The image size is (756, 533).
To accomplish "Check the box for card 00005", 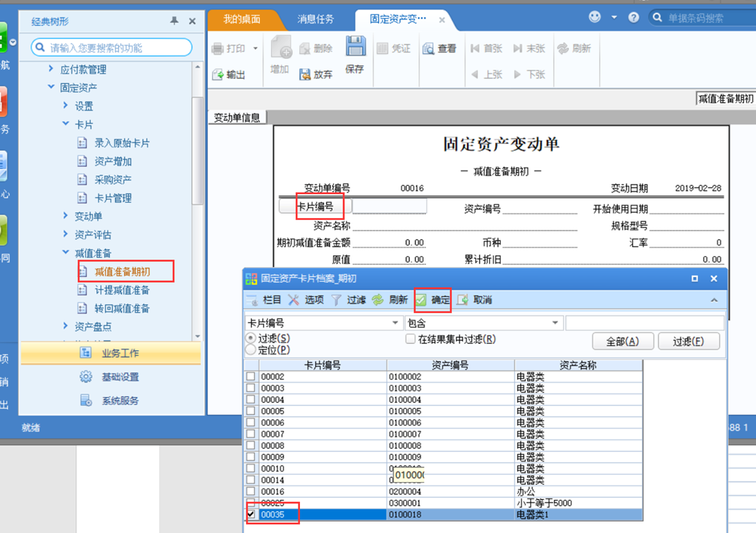I will tap(251, 411).
